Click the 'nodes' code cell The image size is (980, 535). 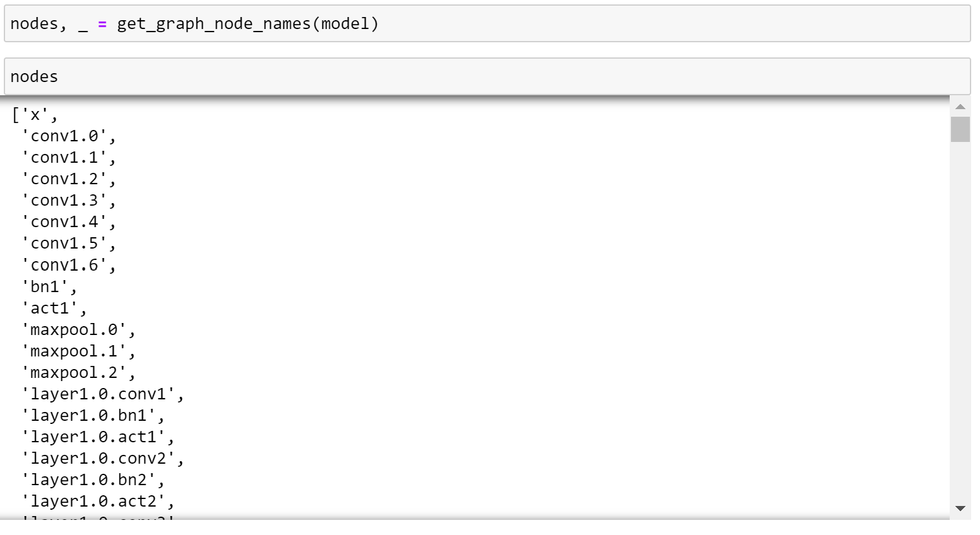click(x=487, y=77)
